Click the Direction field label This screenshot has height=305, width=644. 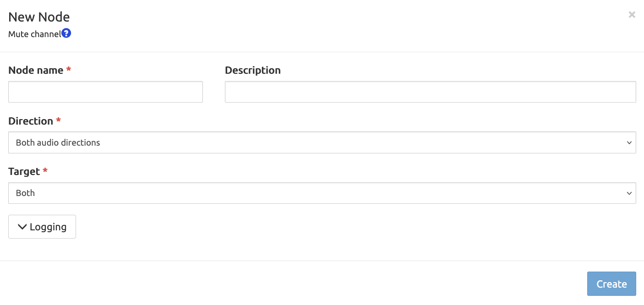click(31, 121)
